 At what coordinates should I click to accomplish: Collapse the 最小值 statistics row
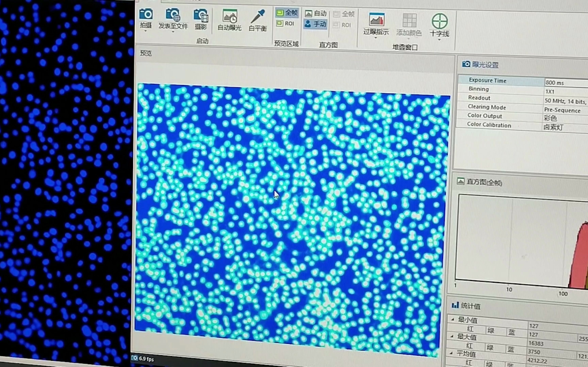pos(453,319)
